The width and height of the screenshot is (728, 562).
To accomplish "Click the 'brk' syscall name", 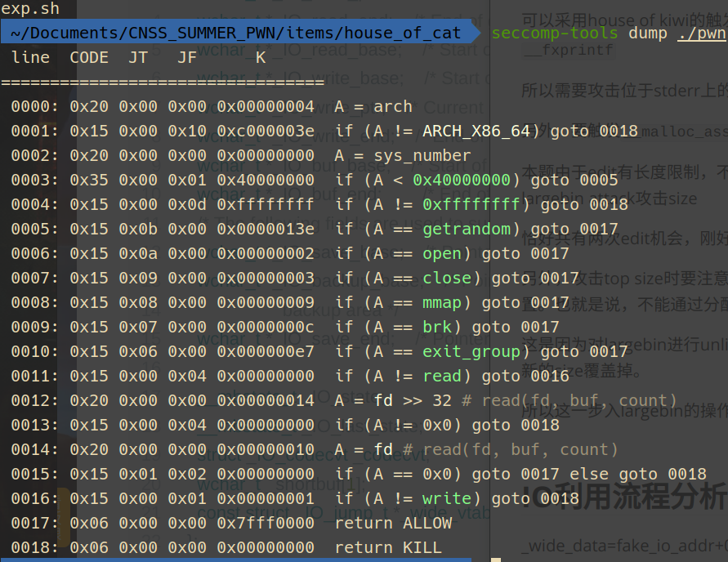I will pyautogui.click(x=437, y=328).
